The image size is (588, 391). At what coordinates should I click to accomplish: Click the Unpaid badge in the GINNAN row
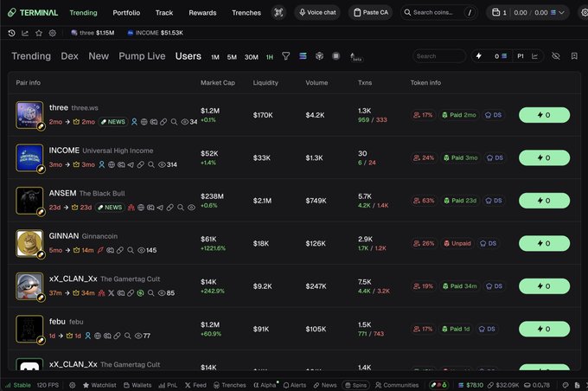[457, 243]
